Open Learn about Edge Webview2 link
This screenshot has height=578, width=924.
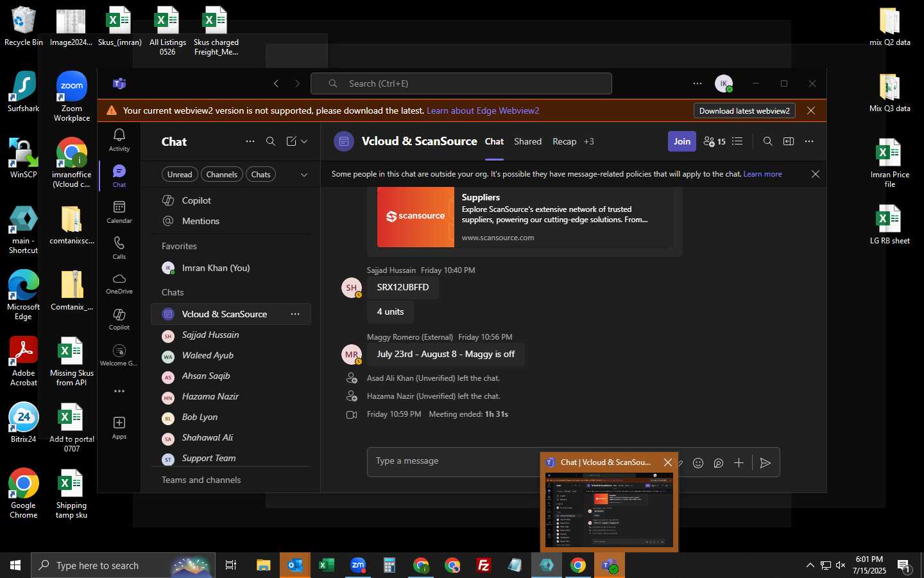[x=483, y=110]
